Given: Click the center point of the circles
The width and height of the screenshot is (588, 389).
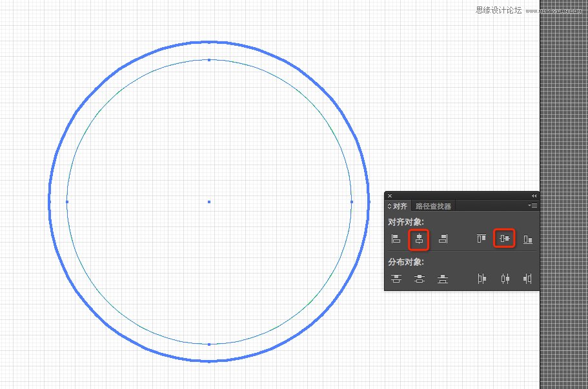Looking at the screenshot, I should [x=209, y=202].
